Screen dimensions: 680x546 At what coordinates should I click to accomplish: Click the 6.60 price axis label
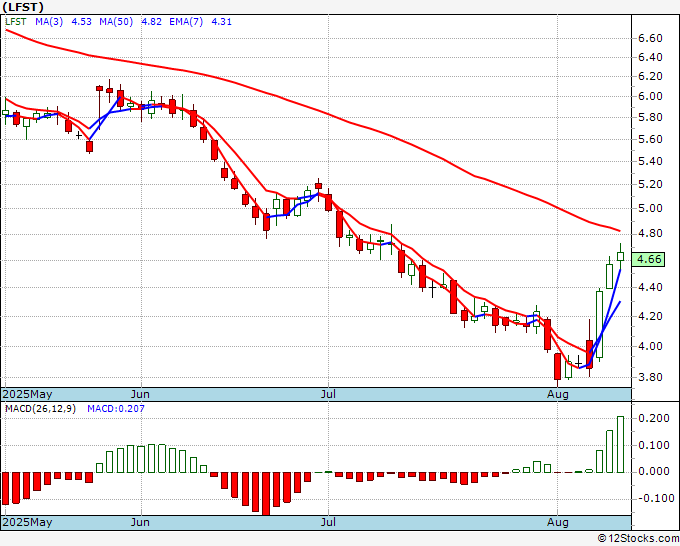pyautogui.click(x=650, y=39)
